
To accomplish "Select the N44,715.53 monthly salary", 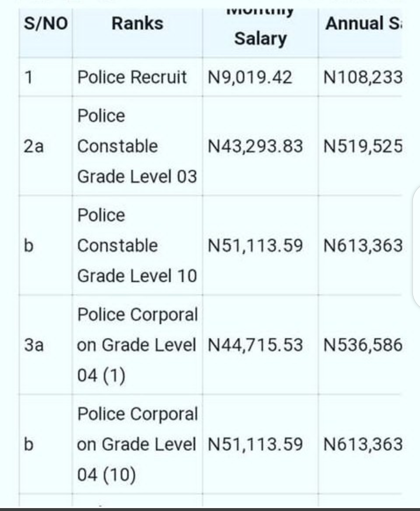I will tap(255, 345).
